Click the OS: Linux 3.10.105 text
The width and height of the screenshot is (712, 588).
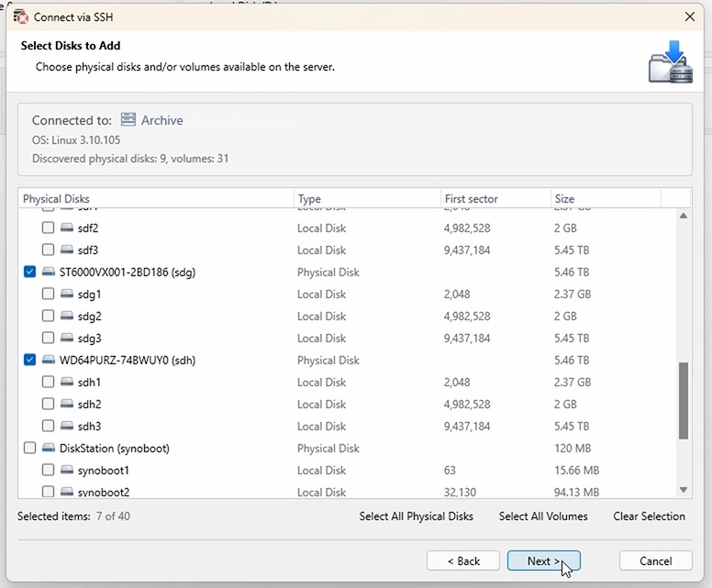76,139
